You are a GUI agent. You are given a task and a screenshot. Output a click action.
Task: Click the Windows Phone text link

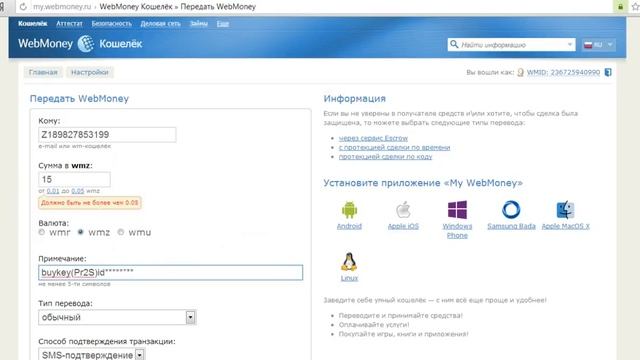coord(457,231)
